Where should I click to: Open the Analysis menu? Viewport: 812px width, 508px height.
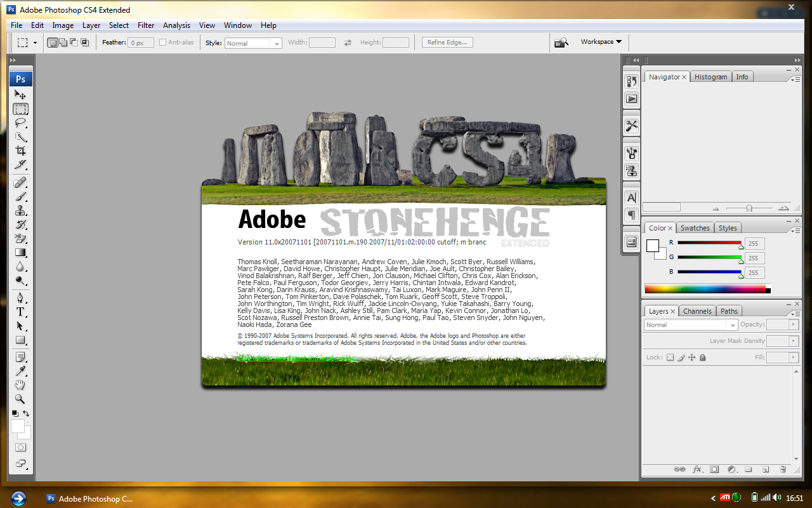176,25
